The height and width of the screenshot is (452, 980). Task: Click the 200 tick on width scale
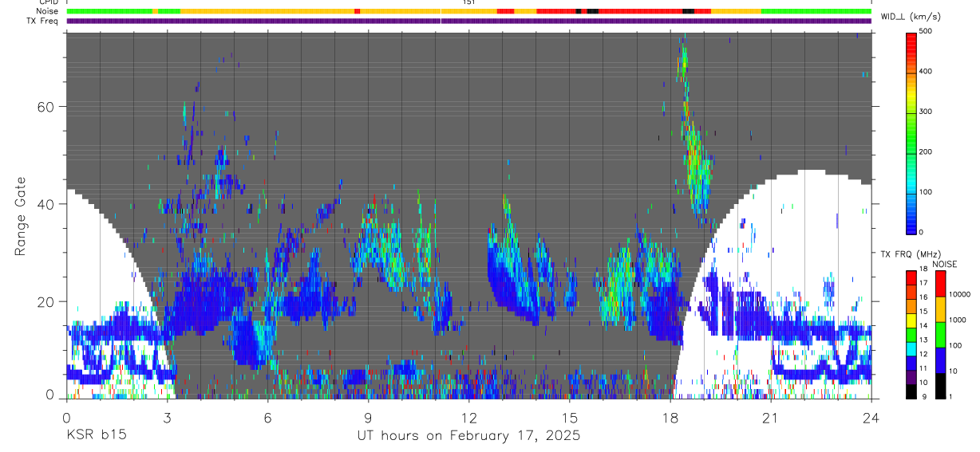(927, 151)
